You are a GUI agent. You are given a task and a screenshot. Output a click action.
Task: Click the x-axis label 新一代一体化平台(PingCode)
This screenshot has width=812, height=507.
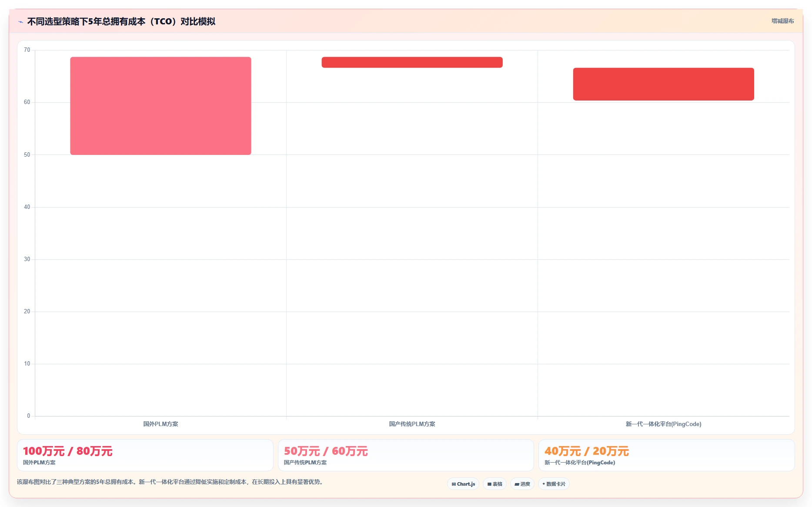click(663, 424)
